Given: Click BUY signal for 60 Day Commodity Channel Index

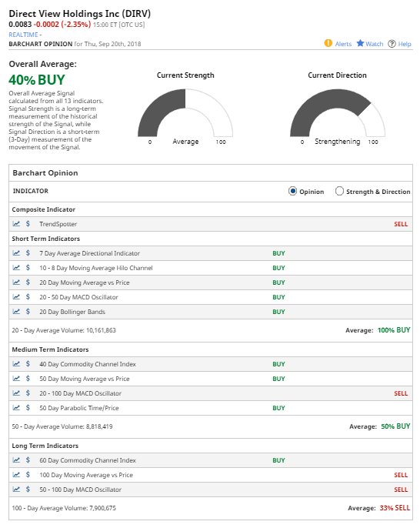Looking at the screenshot, I should coord(278,460).
